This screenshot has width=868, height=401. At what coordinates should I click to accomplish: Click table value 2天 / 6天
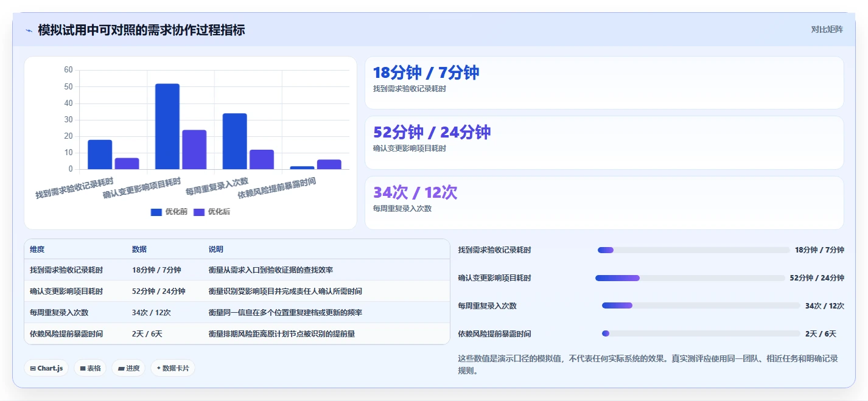click(147, 334)
